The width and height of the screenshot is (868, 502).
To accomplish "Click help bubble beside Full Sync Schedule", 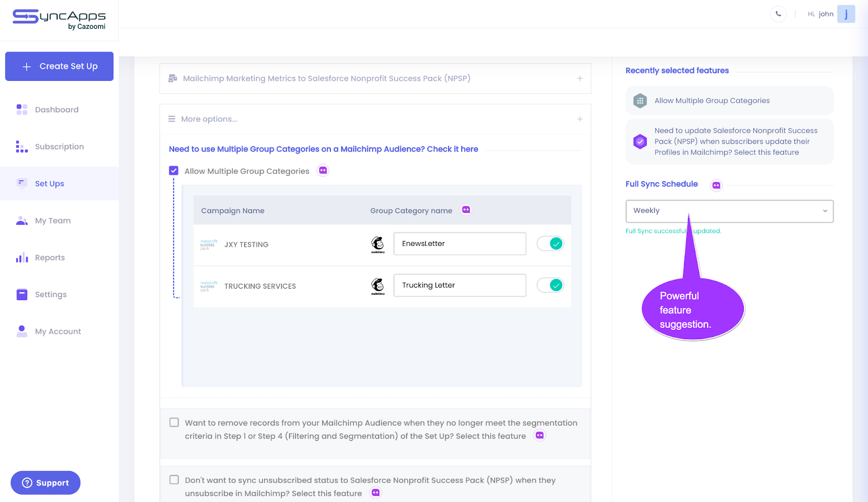I will click(716, 186).
